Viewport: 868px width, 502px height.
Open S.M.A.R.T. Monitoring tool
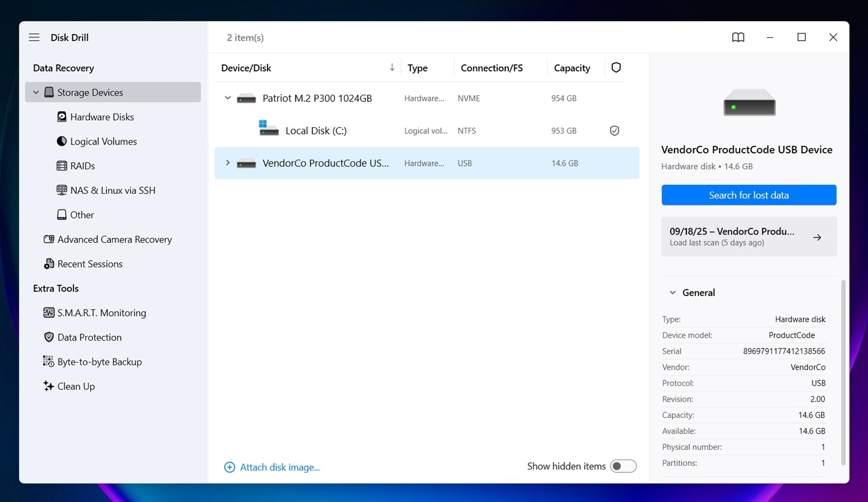pos(101,313)
